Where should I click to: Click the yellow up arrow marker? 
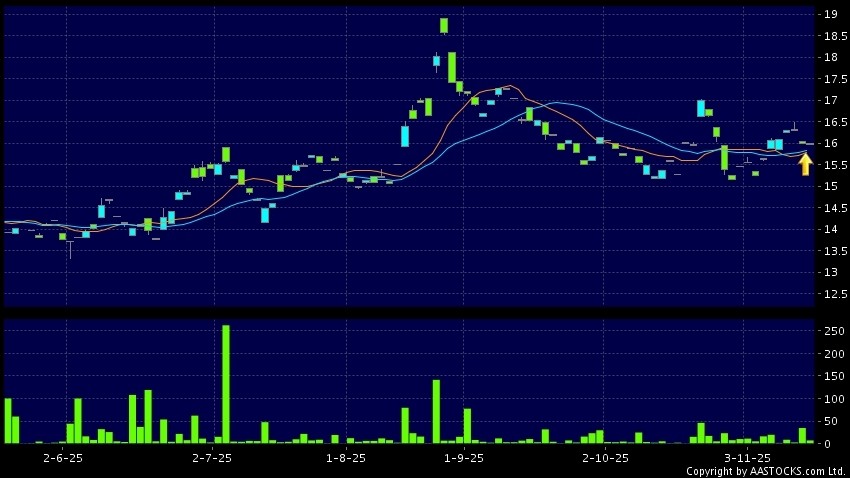tap(805, 164)
